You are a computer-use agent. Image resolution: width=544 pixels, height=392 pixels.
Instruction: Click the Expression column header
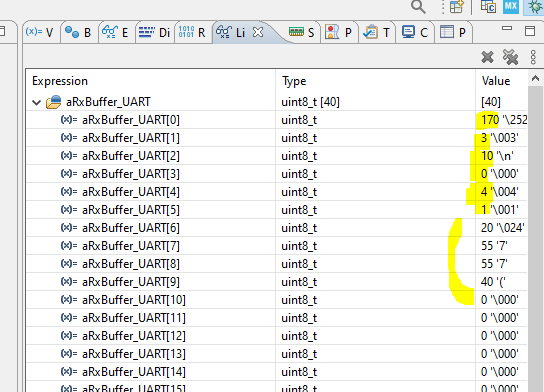tap(151, 81)
